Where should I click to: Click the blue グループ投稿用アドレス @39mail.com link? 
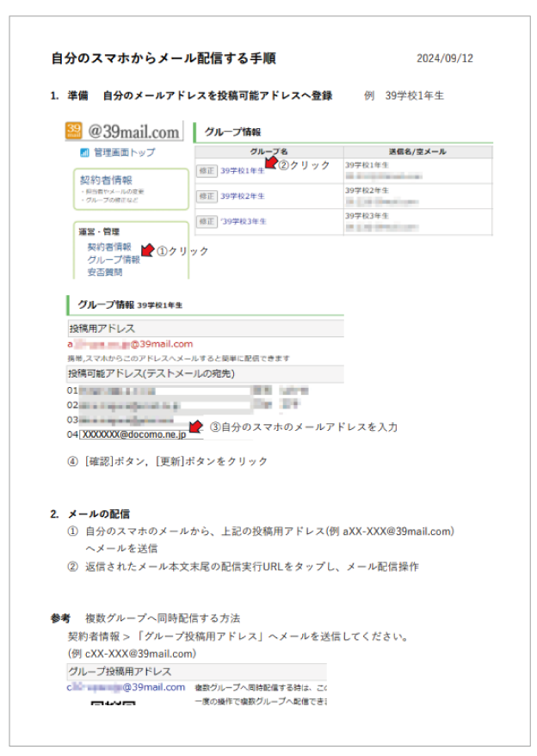click(126, 687)
